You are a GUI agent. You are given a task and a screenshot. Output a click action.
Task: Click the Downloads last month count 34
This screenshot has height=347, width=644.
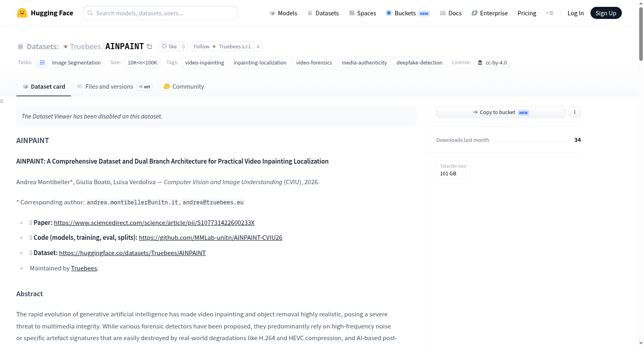tap(578, 140)
